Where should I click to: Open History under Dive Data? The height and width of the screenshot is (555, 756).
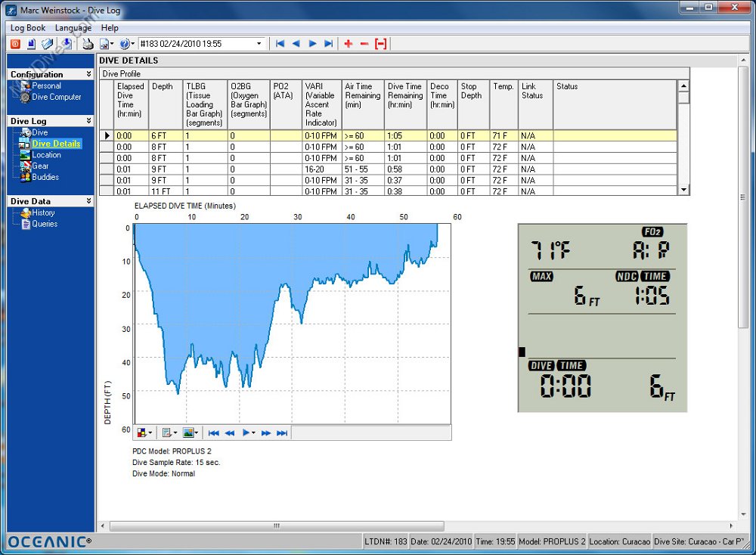[43, 212]
